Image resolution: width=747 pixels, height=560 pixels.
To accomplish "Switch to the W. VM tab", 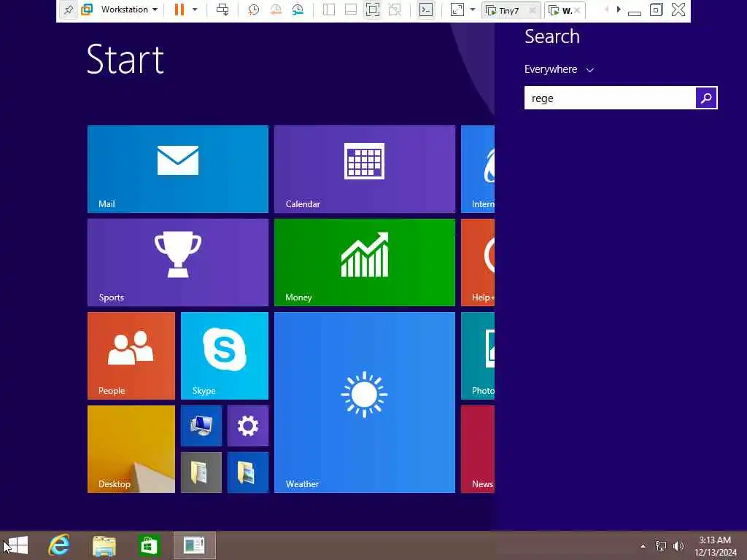I will coord(565,10).
